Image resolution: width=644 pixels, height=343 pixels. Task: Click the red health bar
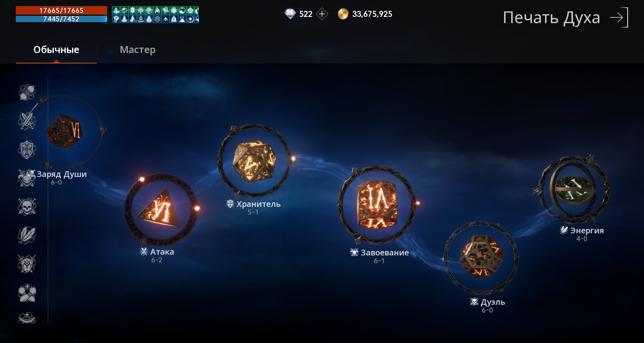(61, 10)
